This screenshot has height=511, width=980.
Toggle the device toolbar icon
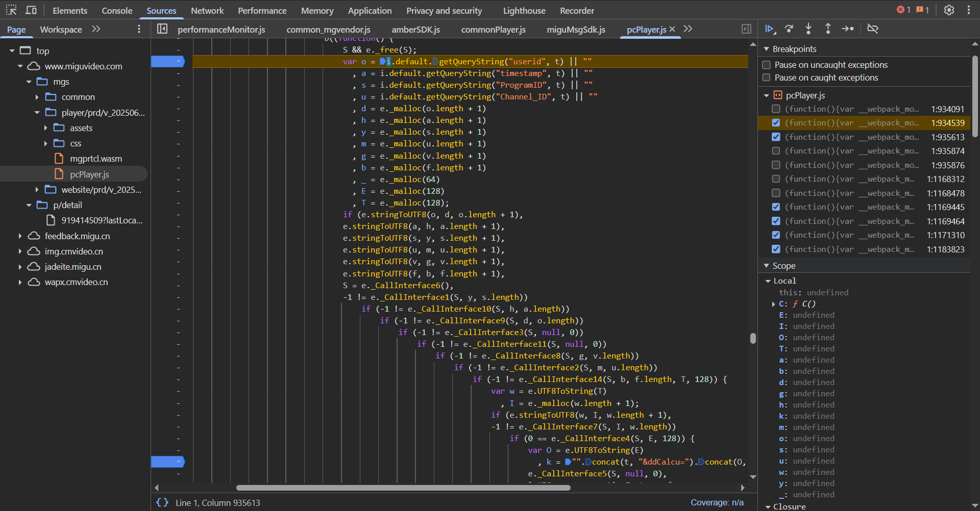(31, 10)
